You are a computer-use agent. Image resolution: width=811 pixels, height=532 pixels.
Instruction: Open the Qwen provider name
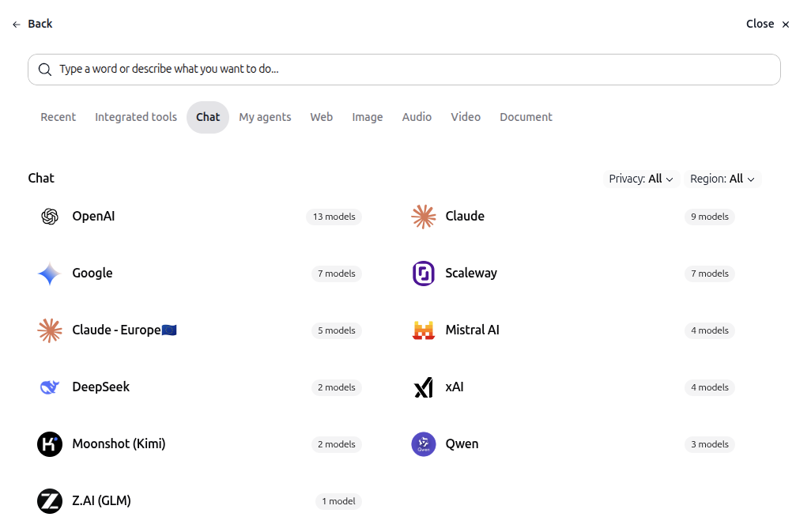coord(462,443)
